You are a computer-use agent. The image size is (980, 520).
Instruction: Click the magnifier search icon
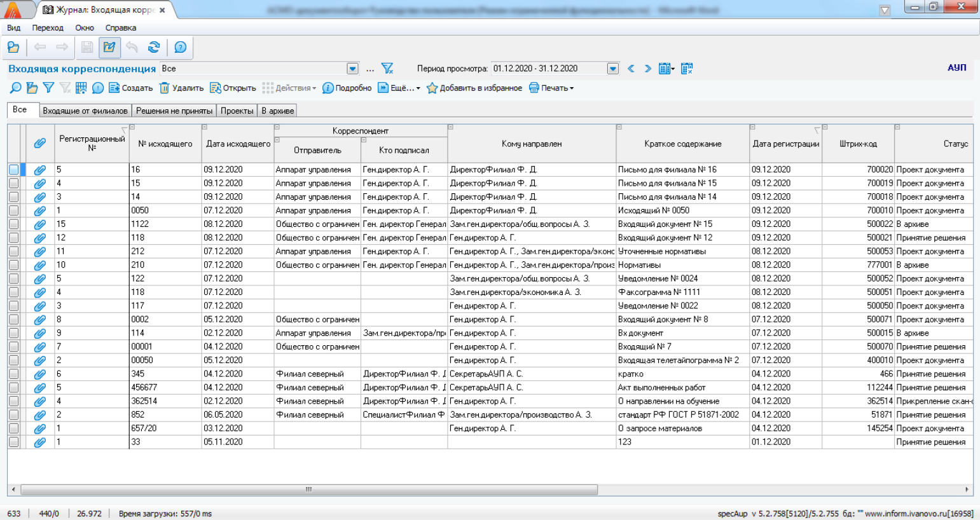tap(15, 88)
